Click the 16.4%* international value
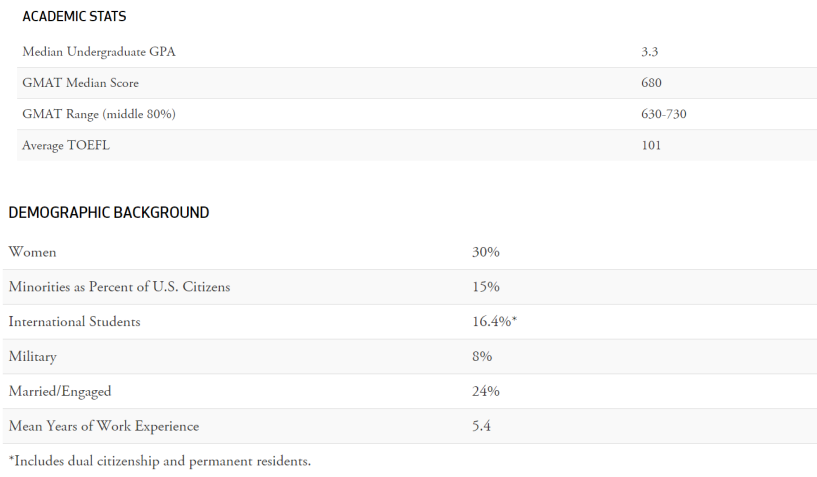This screenshot has height=477, width=817. [494, 322]
